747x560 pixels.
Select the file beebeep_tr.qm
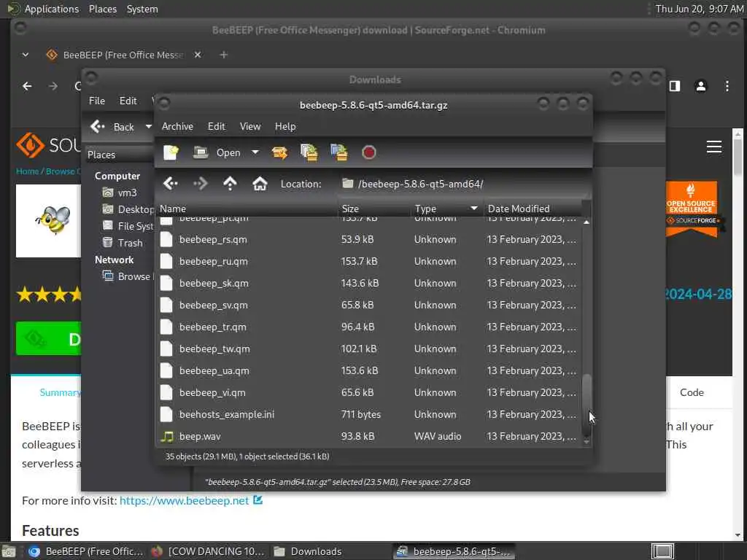(x=368, y=327)
